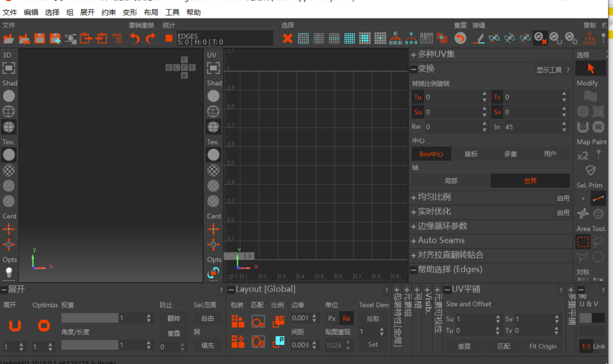Collapse the Layout [Global] panel

point(231,290)
